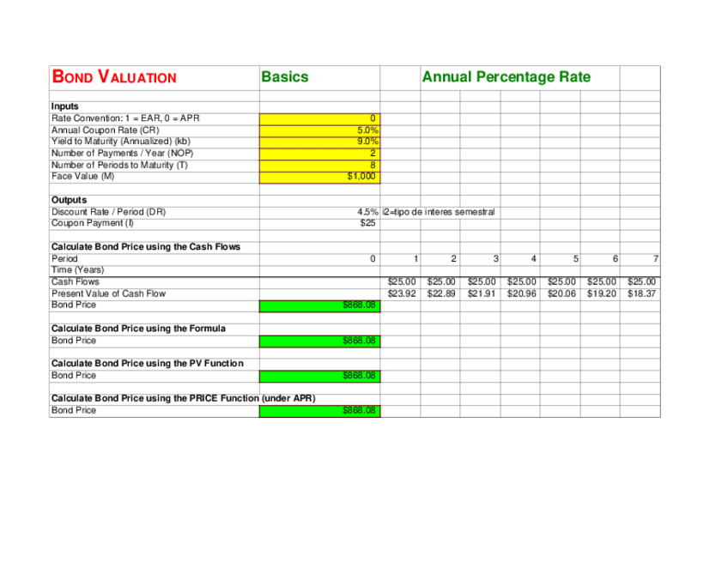Click the Yield to Maturity 9.0% cell

[x=319, y=142]
